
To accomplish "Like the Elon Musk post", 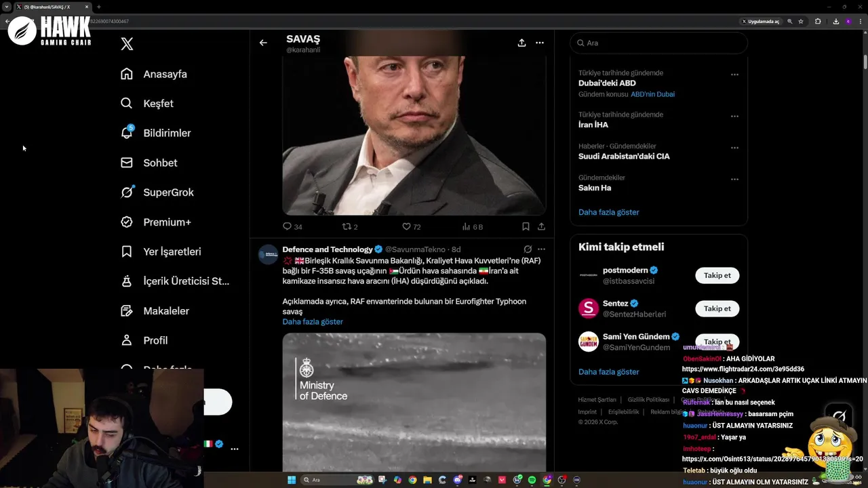I will click(x=407, y=227).
